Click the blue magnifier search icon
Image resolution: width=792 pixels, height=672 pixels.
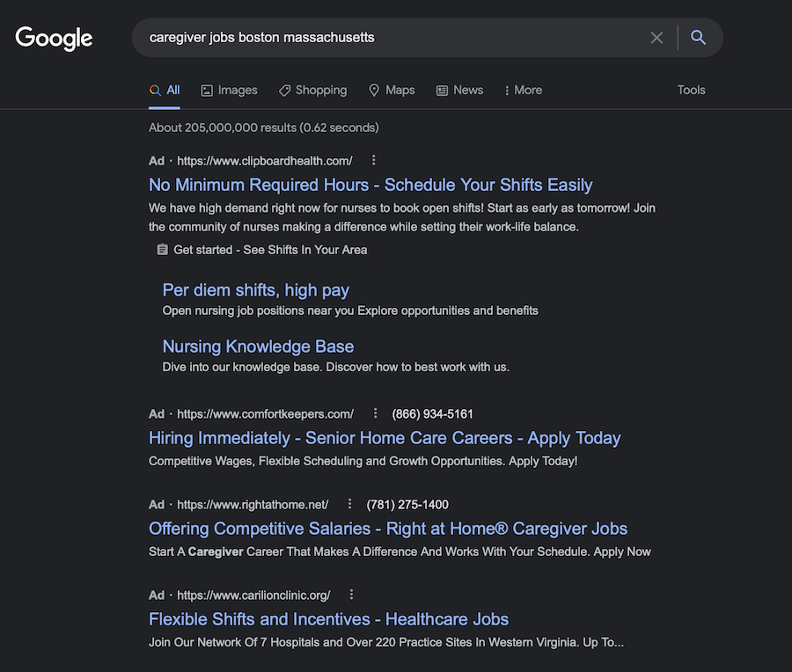(698, 37)
